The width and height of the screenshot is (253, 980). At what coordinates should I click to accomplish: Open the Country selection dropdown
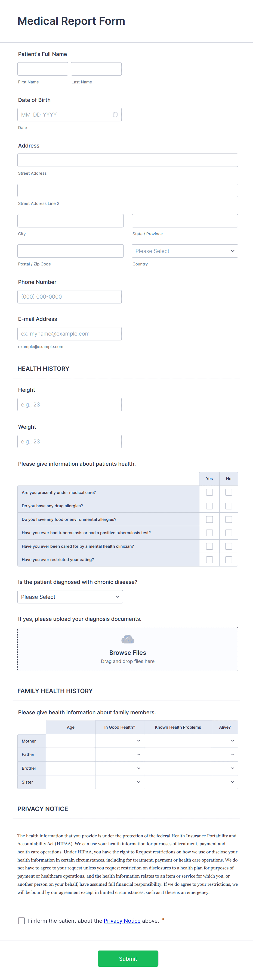(x=185, y=251)
